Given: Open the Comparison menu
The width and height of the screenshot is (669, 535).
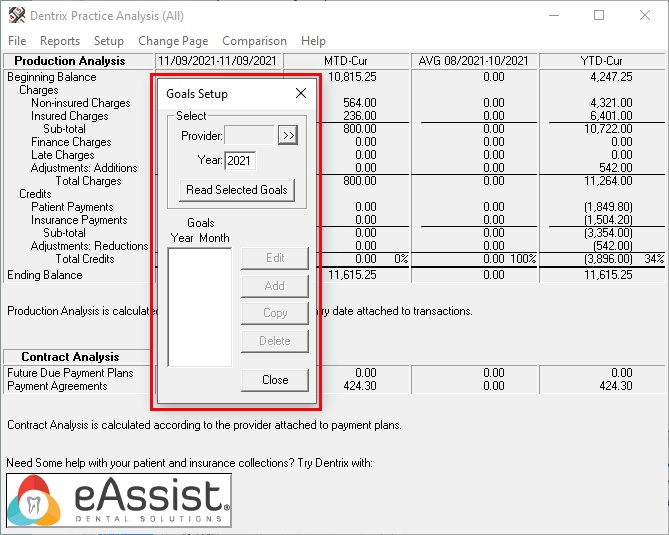Looking at the screenshot, I should pos(254,41).
